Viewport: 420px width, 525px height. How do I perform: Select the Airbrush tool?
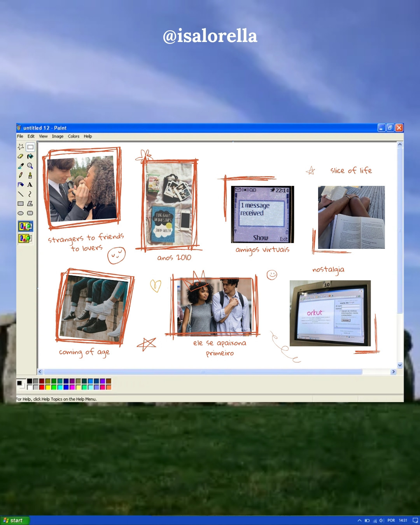(x=21, y=185)
